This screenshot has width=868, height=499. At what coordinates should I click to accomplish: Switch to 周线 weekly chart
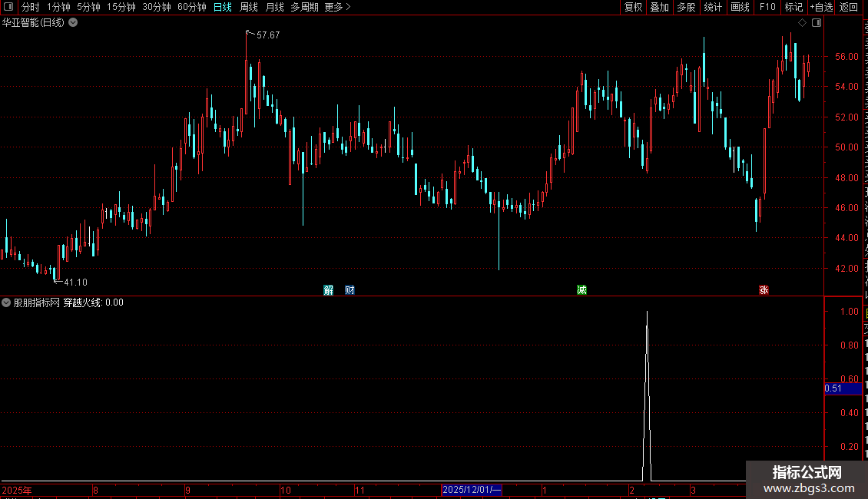pos(249,7)
